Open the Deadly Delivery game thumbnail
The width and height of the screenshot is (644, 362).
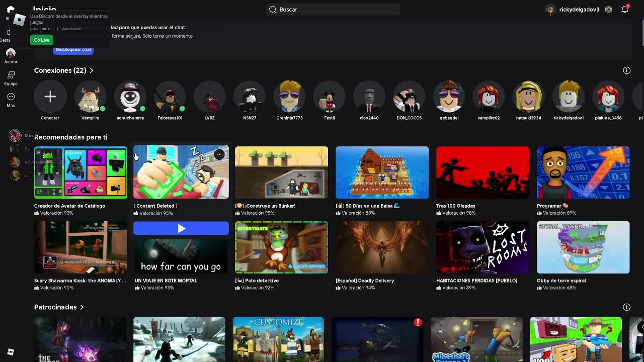point(382,247)
